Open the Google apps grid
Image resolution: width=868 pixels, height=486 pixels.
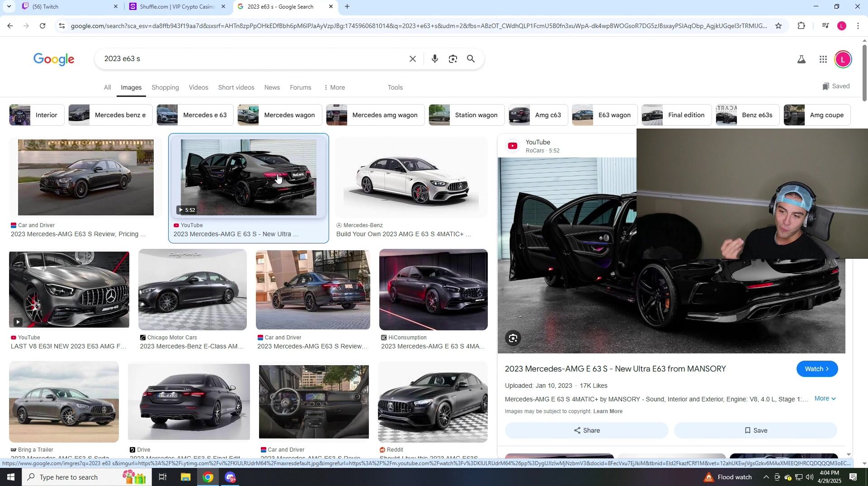pos(823,59)
